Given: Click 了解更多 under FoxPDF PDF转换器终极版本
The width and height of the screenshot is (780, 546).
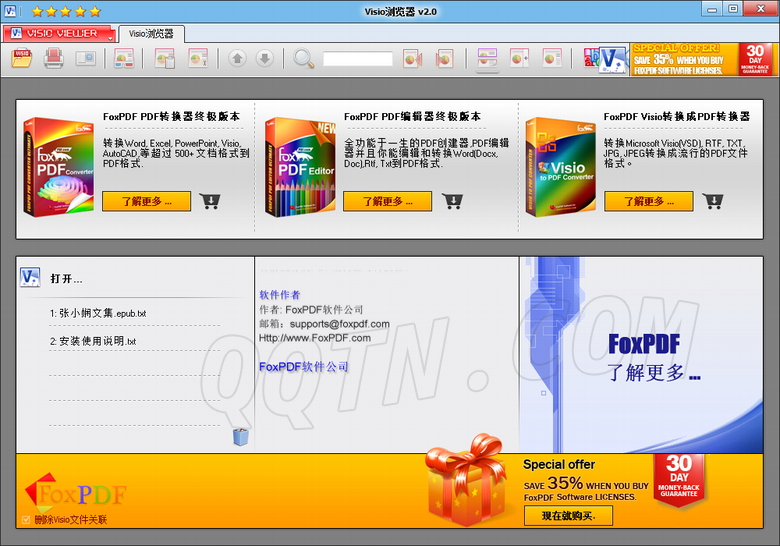Looking at the screenshot, I should pyautogui.click(x=147, y=201).
